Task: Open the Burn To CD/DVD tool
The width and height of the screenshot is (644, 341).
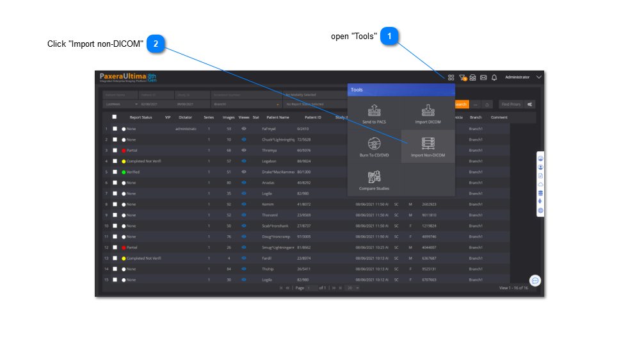Action: (374, 147)
